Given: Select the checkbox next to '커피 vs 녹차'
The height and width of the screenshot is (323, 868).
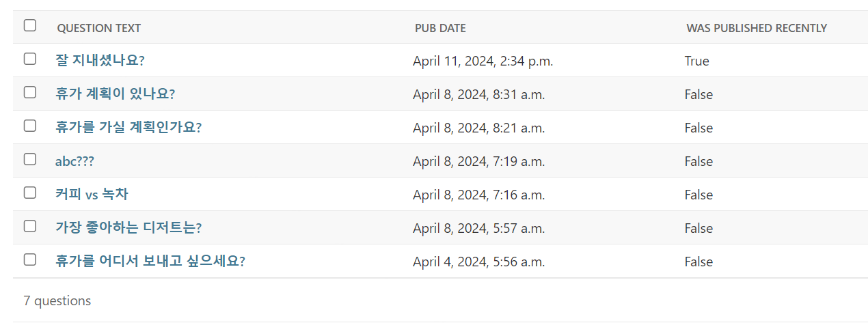Looking at the screenshot, I should [29, 193].
